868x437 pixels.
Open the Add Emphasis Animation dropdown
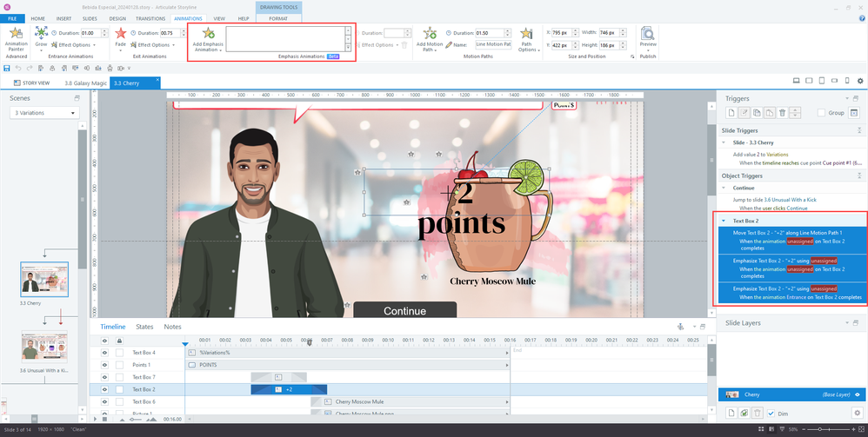click(208, 47)
